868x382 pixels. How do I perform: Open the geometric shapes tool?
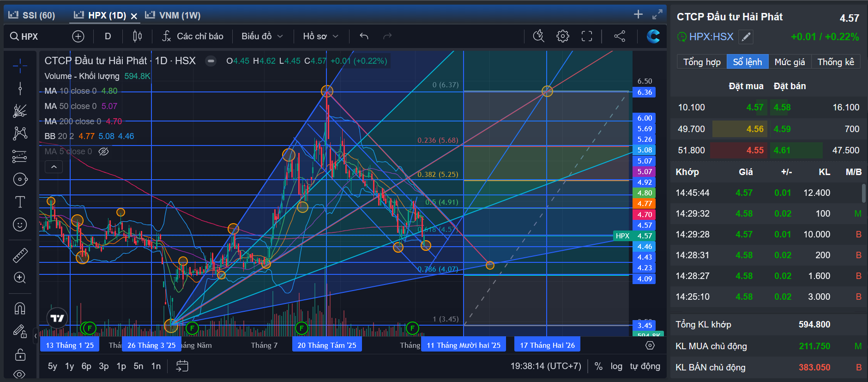coord(20,179)
